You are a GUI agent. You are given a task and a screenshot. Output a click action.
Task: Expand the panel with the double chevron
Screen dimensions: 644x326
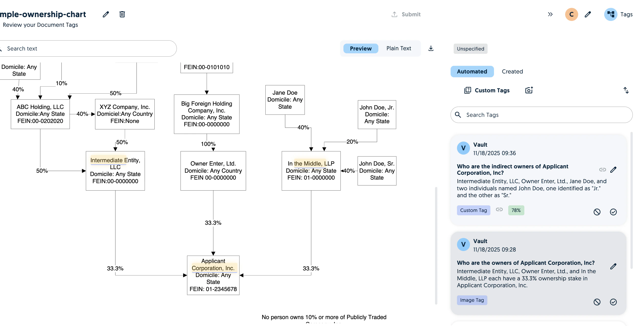[550, 14]
